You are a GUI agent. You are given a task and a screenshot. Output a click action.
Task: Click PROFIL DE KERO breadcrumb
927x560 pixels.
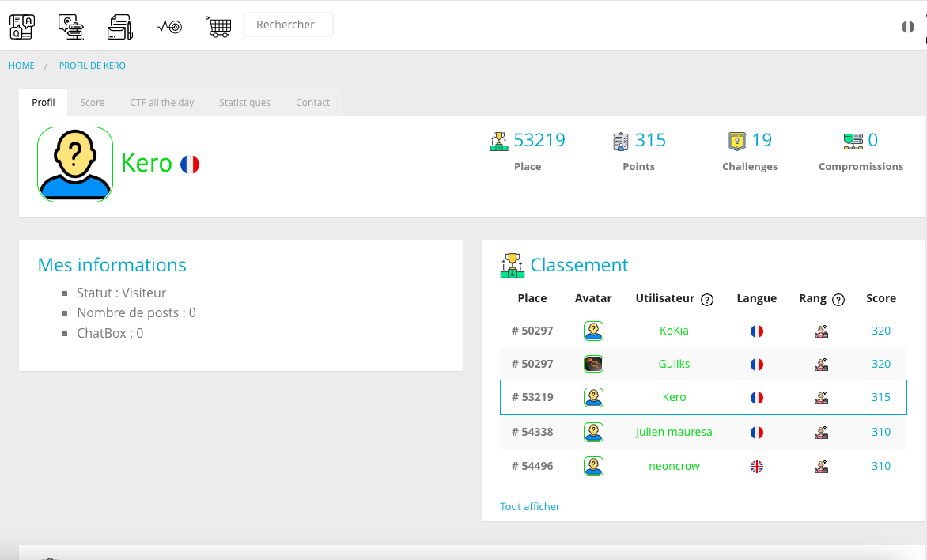pyautogui.click(x=93, y=66)
